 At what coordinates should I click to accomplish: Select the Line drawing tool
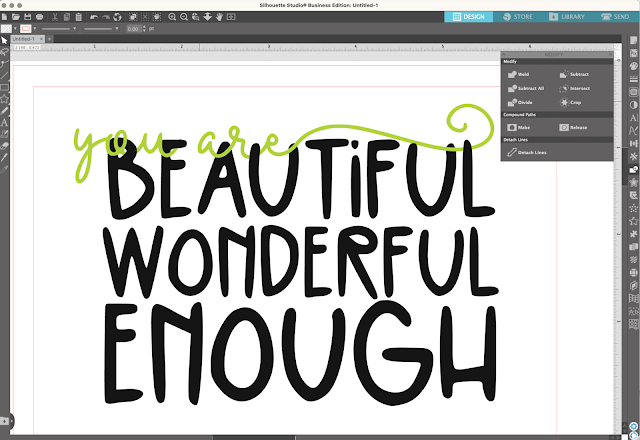coord(4,76)
